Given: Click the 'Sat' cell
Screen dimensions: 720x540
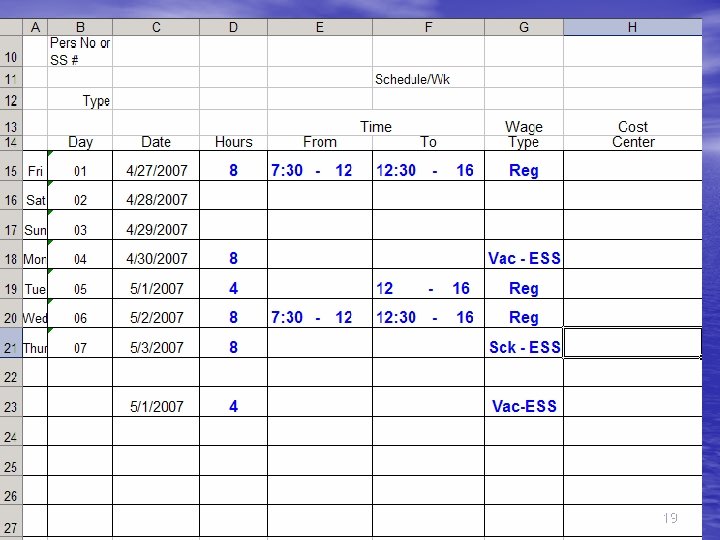Looking at the screenshot, I should (x=35, y=195).
